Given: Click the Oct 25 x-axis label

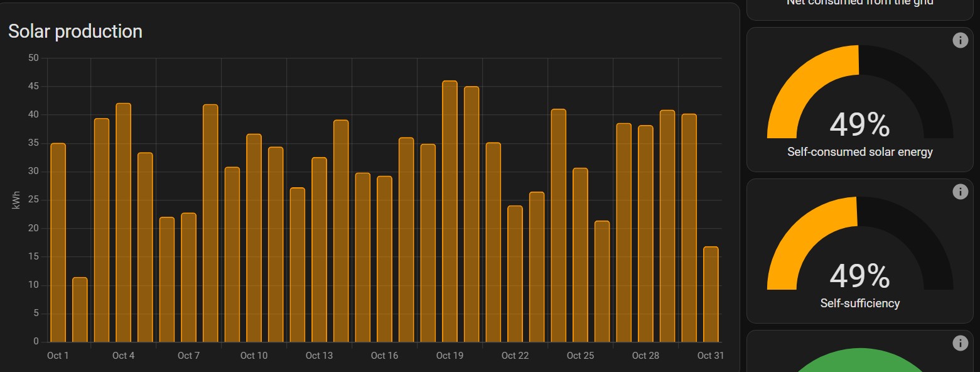Looking at the screenshot, I should pyautogui.click(x=581, y=356).
